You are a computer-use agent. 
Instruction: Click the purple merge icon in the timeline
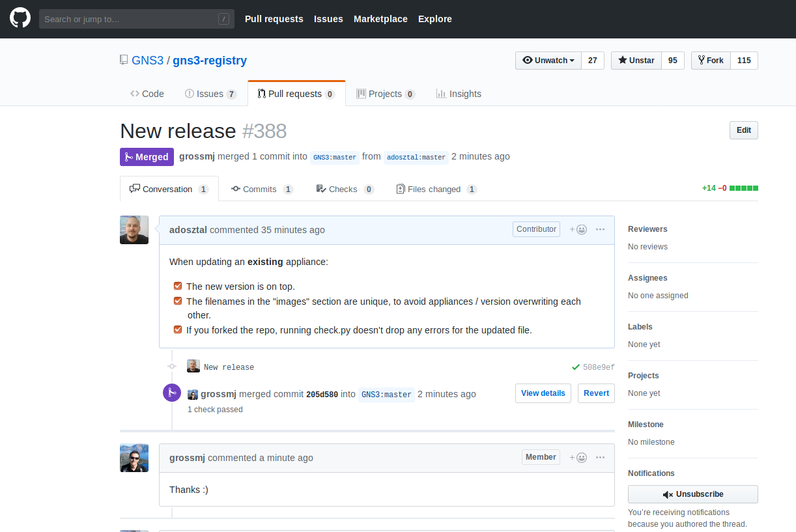[x=172, y=393]
